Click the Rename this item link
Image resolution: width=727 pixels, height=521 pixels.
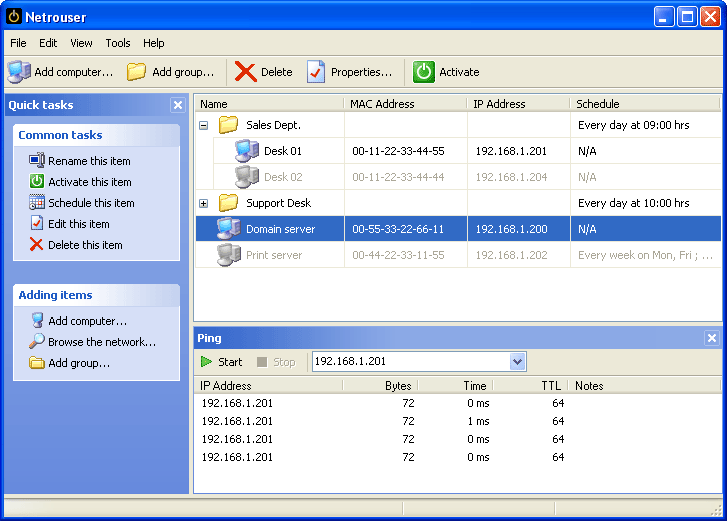[x=89, y=161]
